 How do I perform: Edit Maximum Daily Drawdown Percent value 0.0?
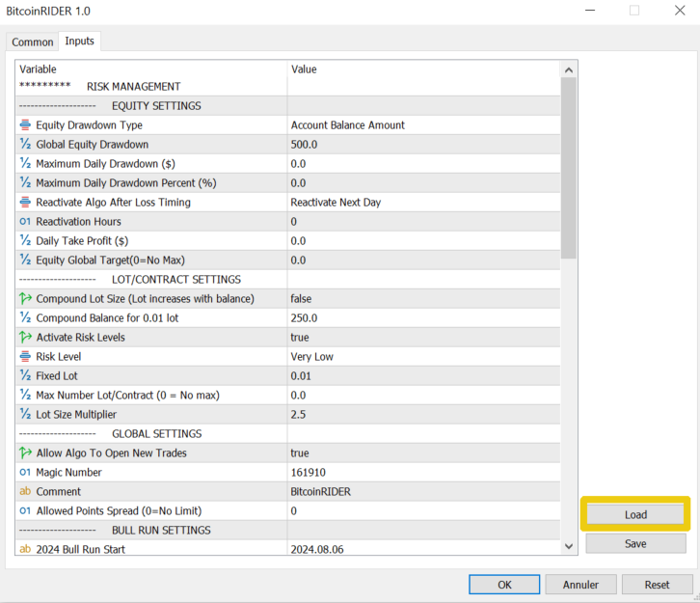pos(423,182)
